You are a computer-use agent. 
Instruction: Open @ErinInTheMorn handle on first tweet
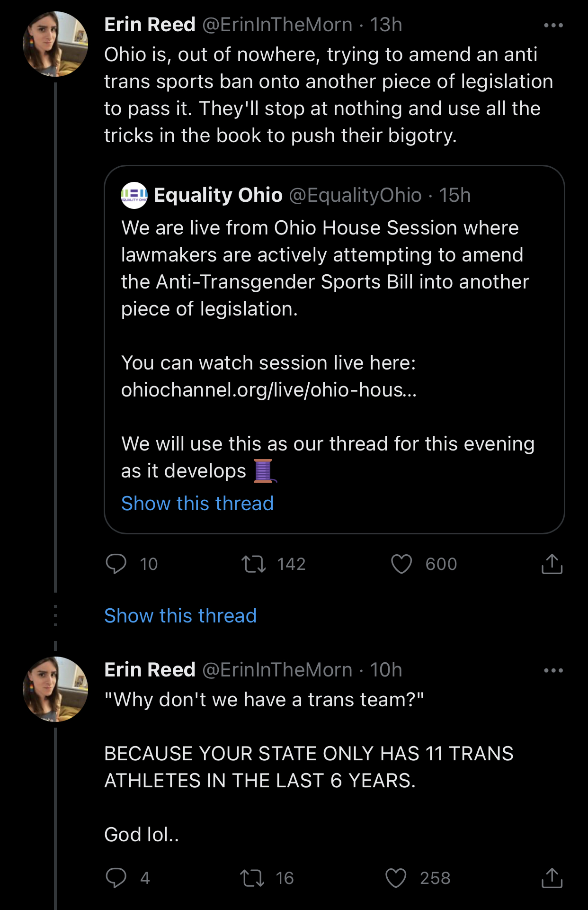tap(277, 25)
